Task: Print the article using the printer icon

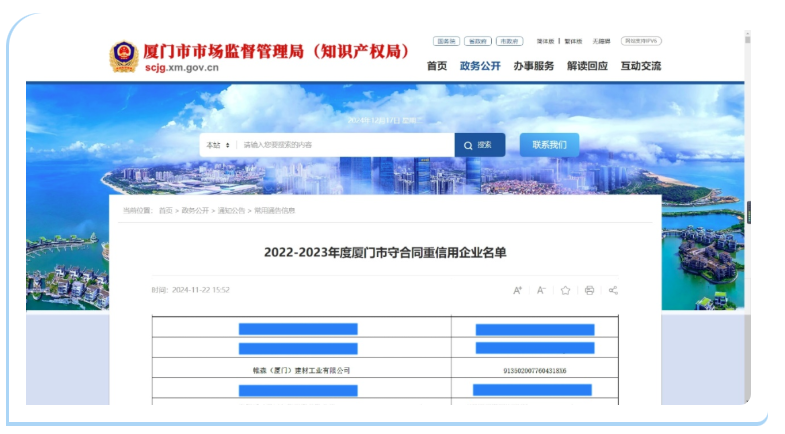Action: pos(589,290)
